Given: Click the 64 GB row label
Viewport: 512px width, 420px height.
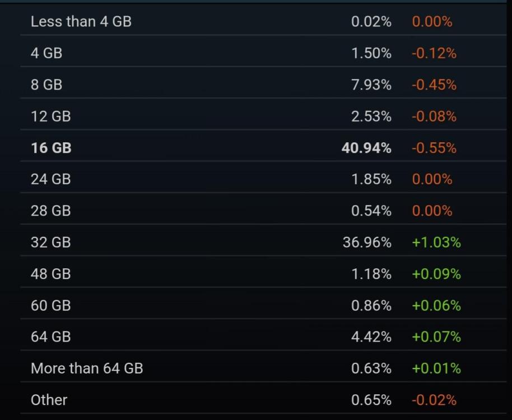Looking at the screenshot, I should 50,337.
